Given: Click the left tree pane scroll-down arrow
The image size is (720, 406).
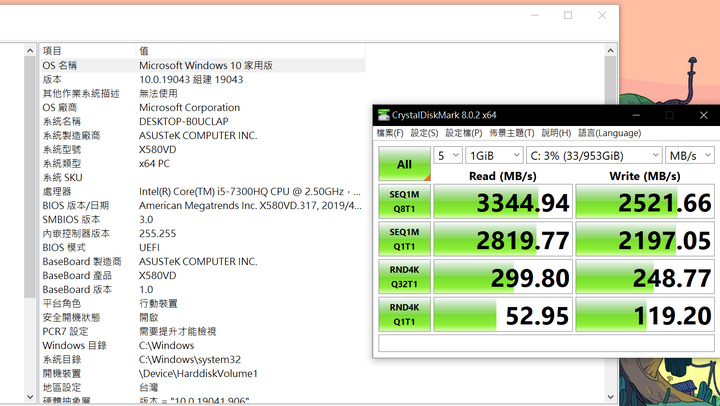Looking at the screenshot, I should pos(30,397).
